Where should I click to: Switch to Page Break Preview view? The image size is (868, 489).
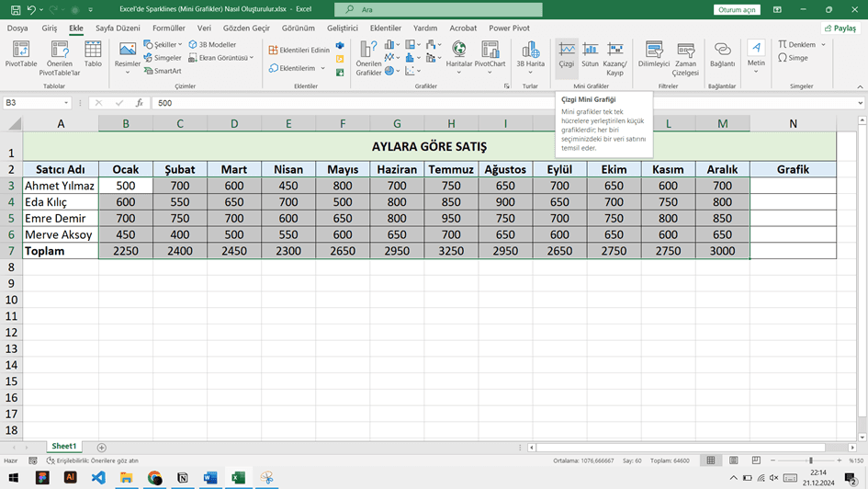756,461
